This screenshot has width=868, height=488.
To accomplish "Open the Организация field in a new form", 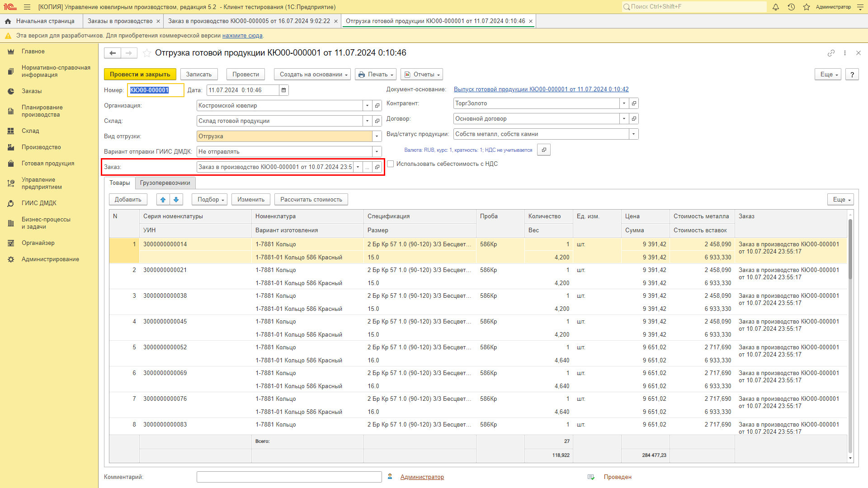I will point(377,106).
